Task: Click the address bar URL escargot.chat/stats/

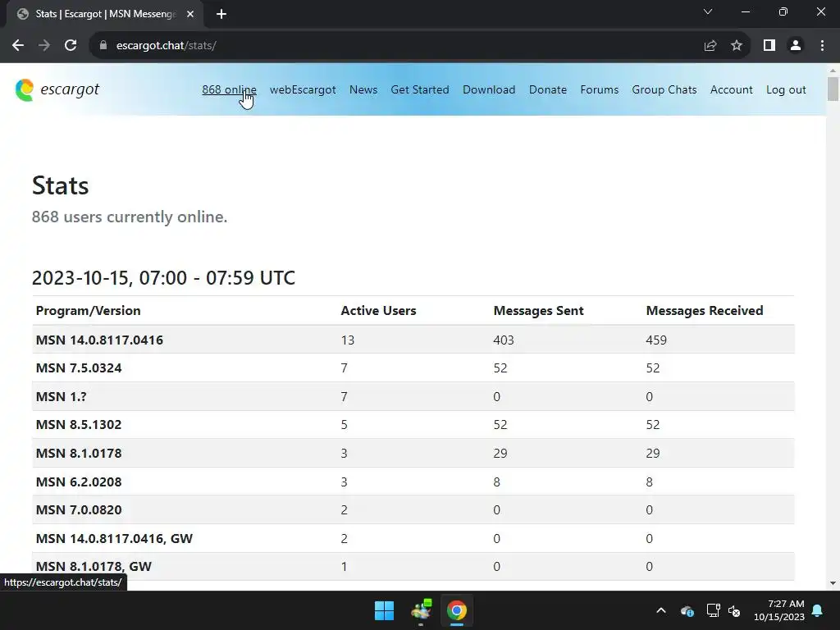Action: (166, 46)
